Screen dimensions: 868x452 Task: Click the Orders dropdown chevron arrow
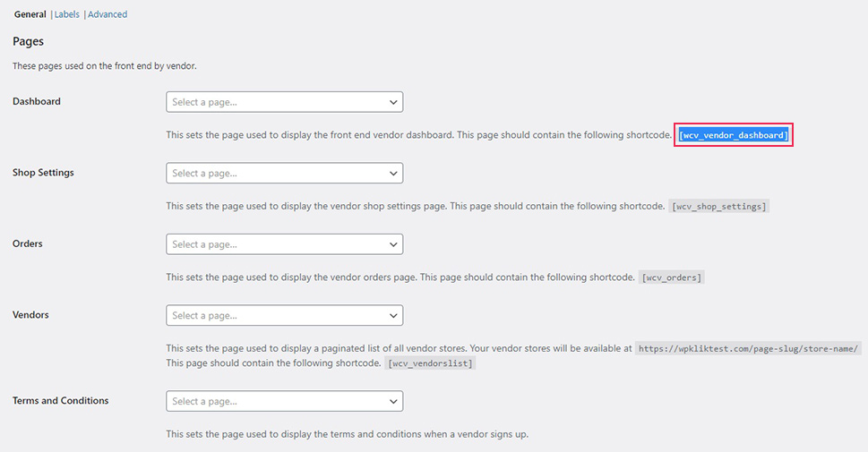(x=393, y=244)
